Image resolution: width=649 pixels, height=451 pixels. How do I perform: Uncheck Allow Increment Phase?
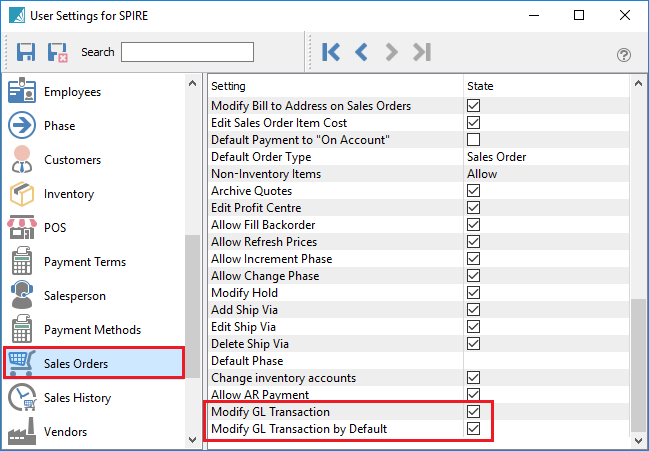click(474, 259)
